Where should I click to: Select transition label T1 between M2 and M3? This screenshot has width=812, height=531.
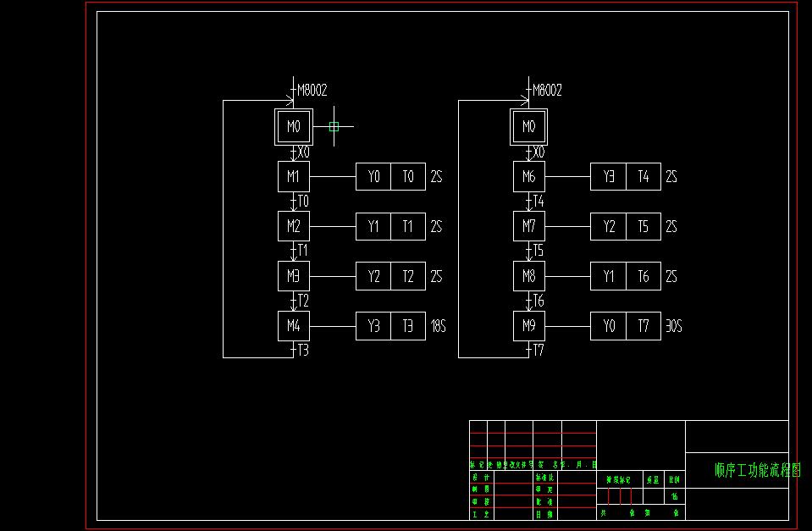[303, 251]
